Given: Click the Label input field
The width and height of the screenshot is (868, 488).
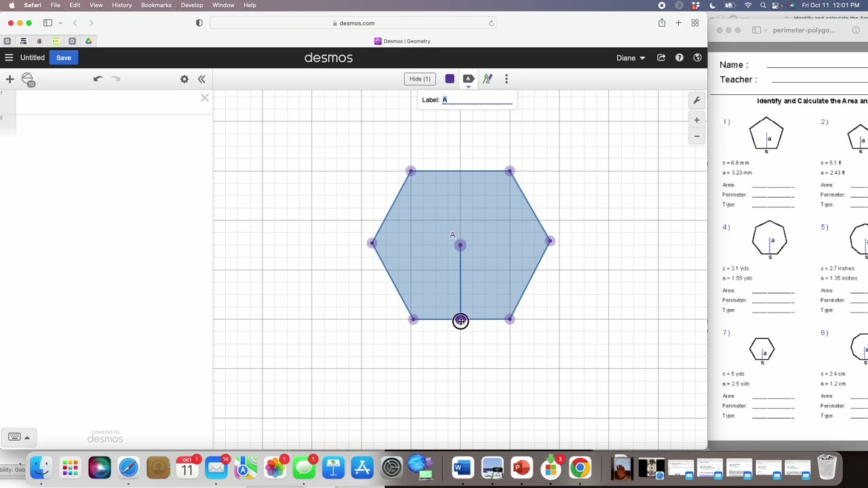Looking at the screenshot, I should point(478,100).
